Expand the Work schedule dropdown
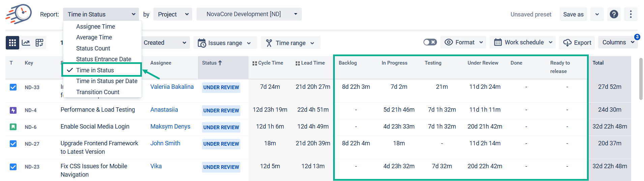Image resolution: width=644 pixels, height=181 pixels. point(523,42)
